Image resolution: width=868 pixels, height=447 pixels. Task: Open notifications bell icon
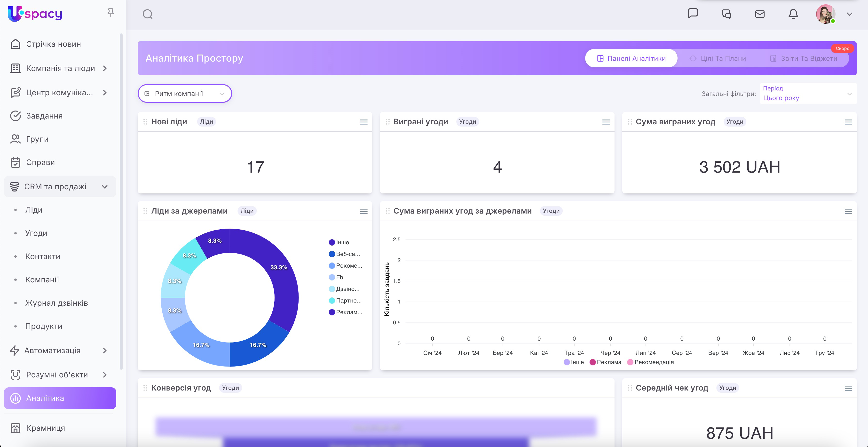(793, 14)
